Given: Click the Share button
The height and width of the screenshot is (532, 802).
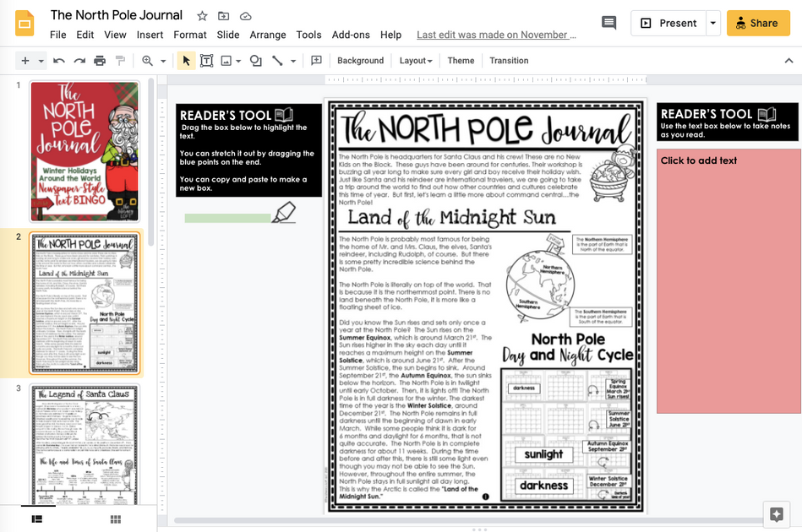Looking at the screenshot, I should point(757,23).
